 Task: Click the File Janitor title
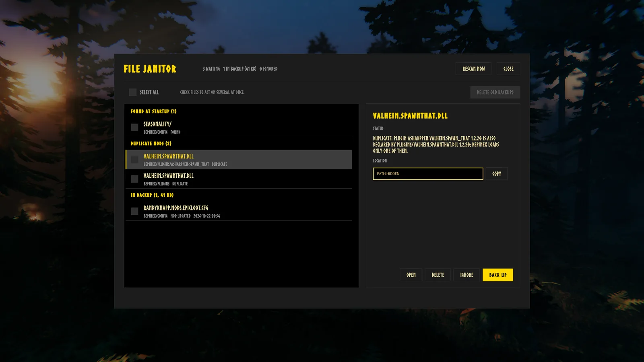pyautogui.click(x=150, y=69)
